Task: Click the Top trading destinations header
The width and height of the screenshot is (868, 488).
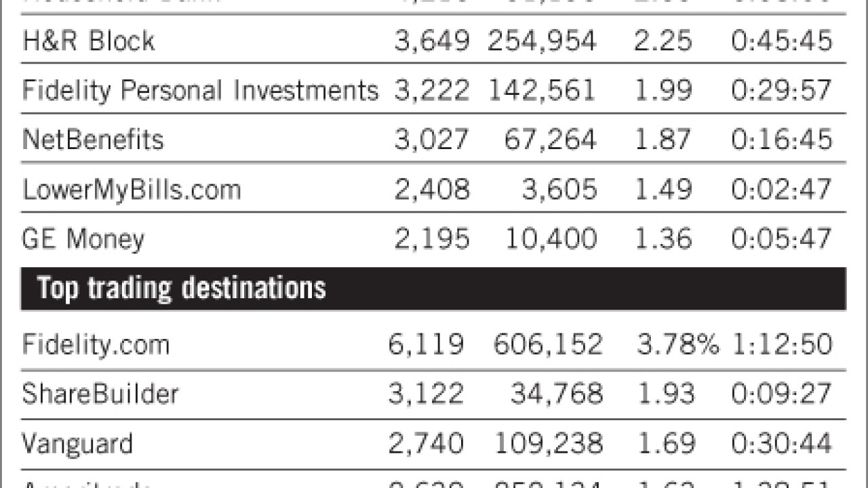Action: (x=181, y=288)
